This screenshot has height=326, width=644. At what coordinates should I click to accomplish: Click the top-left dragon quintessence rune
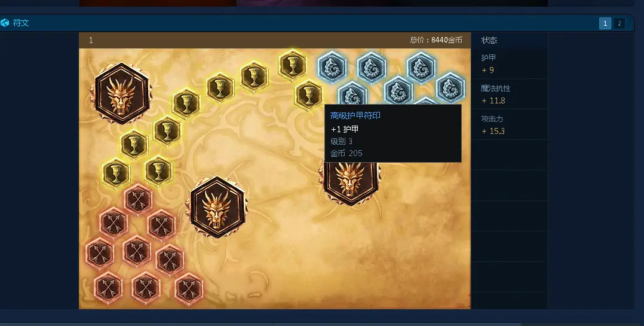click(x=121, y=94)
